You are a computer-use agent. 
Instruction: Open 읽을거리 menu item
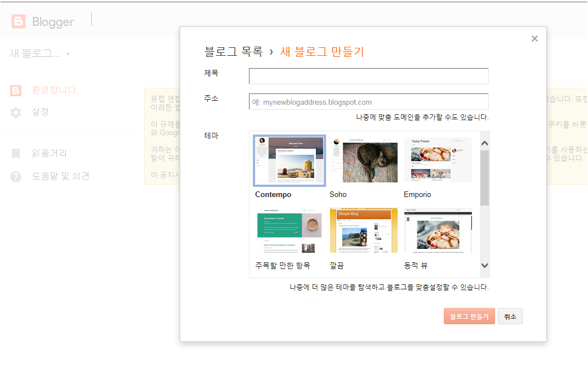point(49,153)
